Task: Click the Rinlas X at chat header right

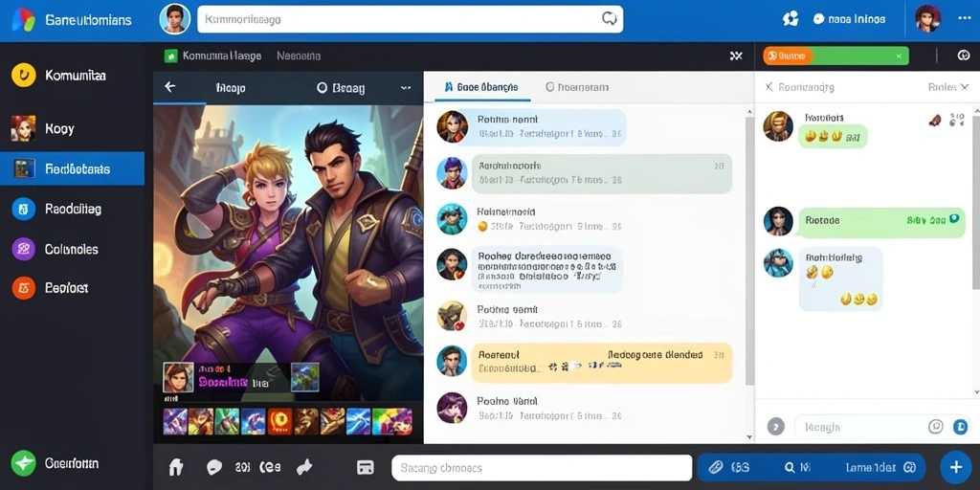Action: click(965, 87)
